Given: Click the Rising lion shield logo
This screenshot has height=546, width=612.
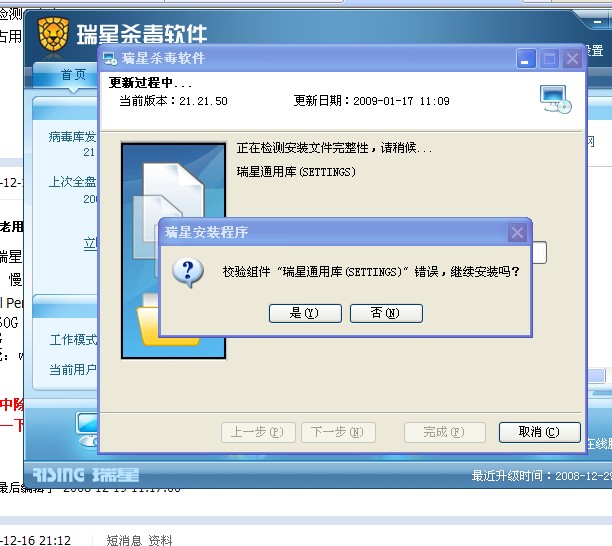Looking at the screenshot, I should (x=53, y=34).
